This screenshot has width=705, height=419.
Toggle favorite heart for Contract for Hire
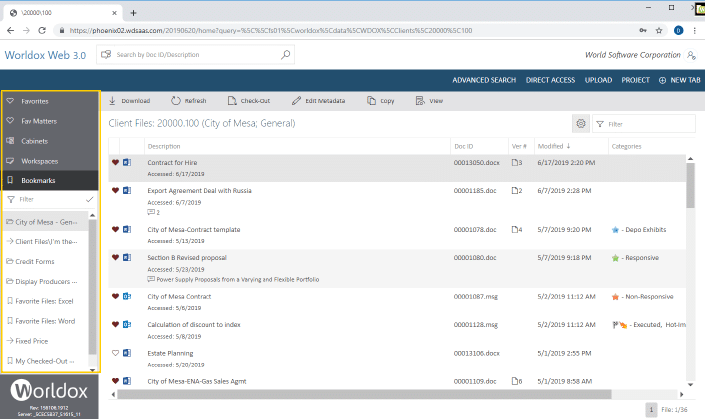point(116,162)
